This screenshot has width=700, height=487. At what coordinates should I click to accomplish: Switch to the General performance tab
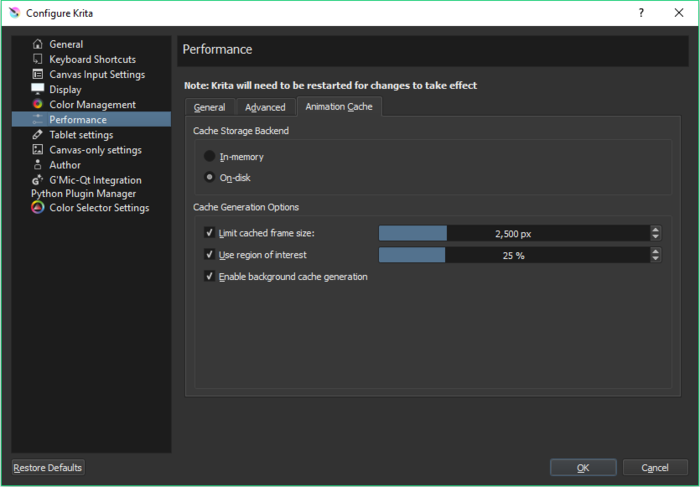[x=209, y=107]
